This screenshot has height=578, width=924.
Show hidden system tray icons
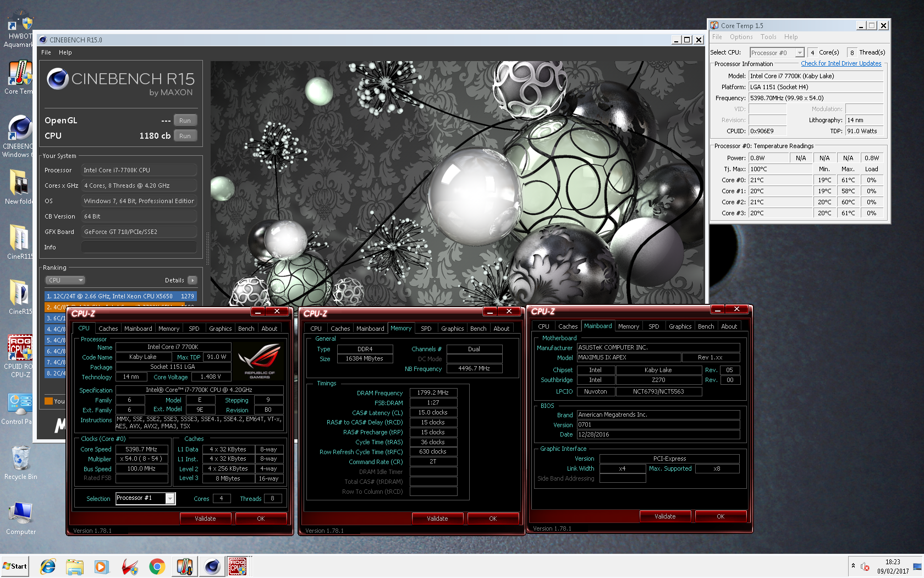point(853,566)
